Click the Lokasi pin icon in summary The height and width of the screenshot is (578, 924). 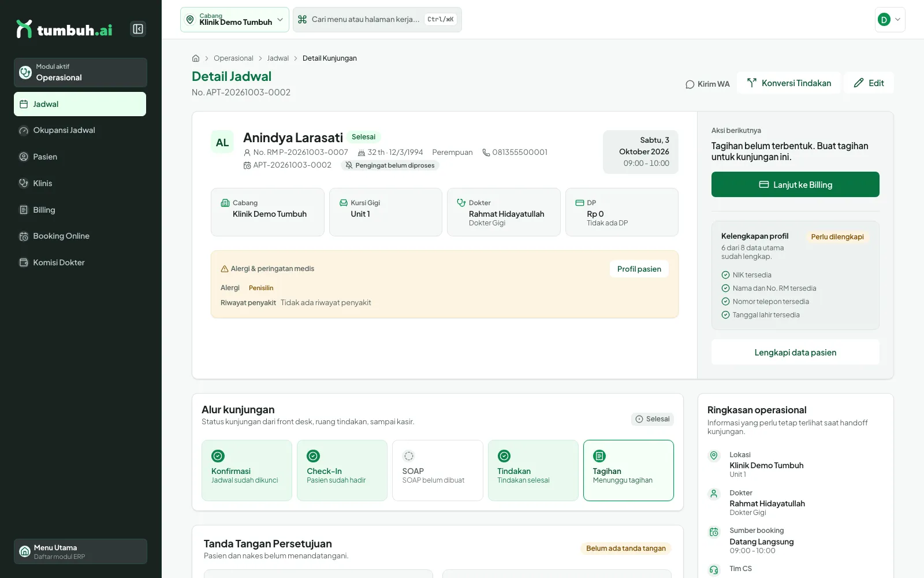tap(714, 455)
